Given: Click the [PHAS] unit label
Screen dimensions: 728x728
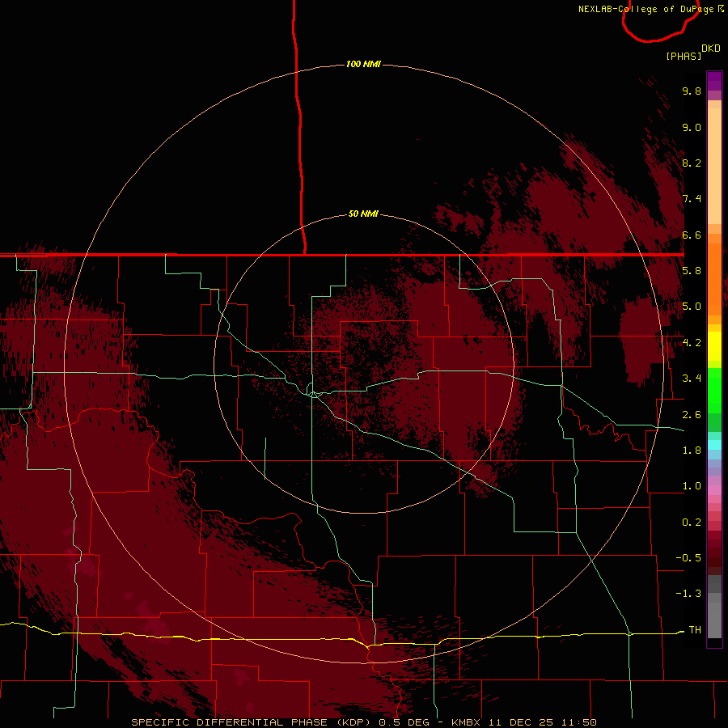Looking at the screenshot, I should point(684,56).
